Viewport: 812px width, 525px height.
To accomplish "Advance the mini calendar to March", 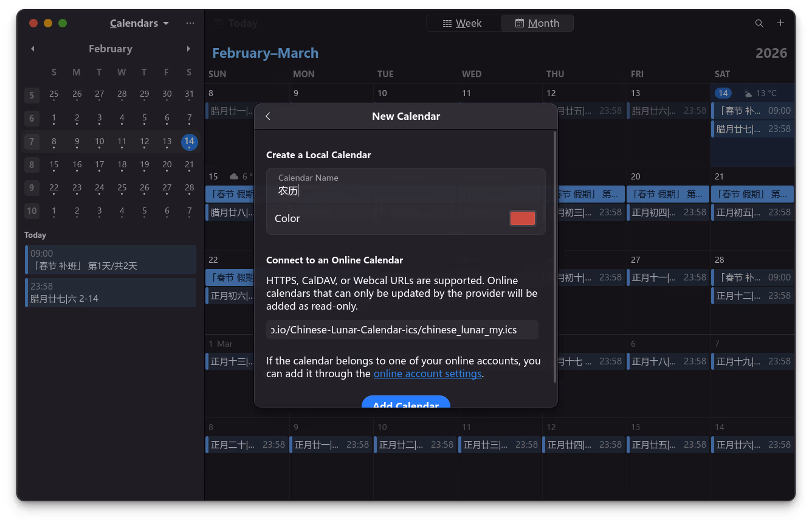I will click(x=188, y=49).
